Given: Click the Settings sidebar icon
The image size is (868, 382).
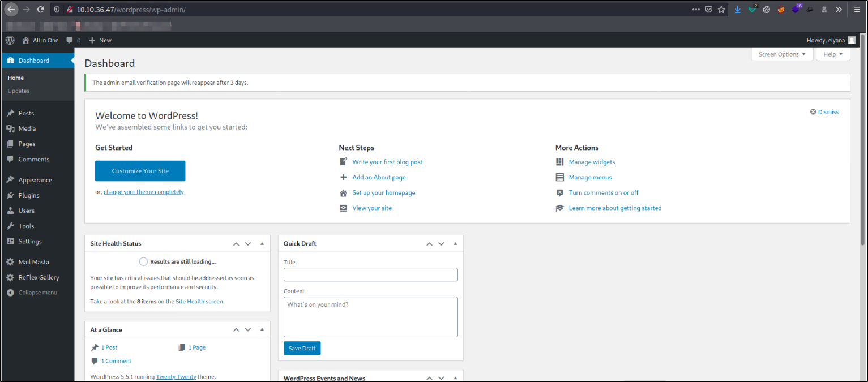Looking at the screenshot, I should point(10,241).
